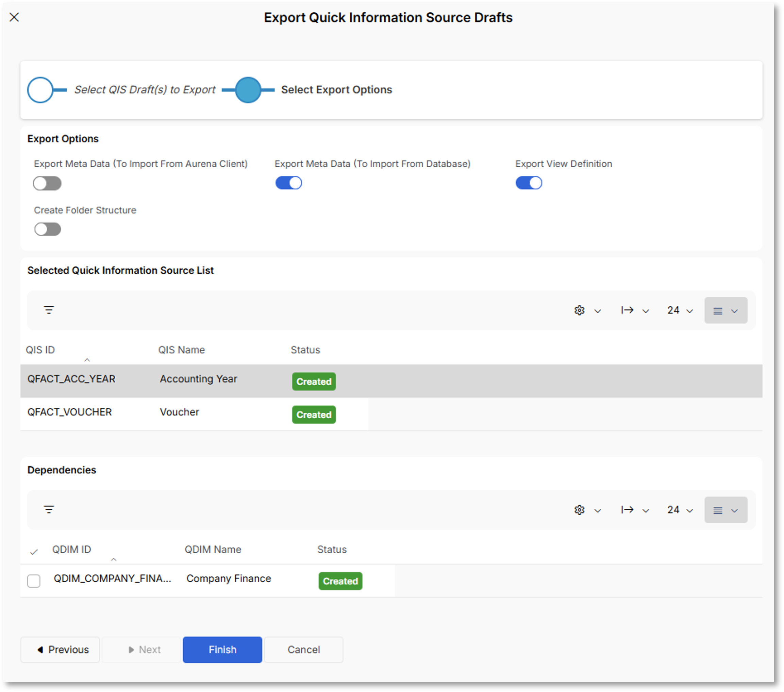
Task: Click export arrow icon in Selected Quick Information Source List
Action: click(627, 310)
